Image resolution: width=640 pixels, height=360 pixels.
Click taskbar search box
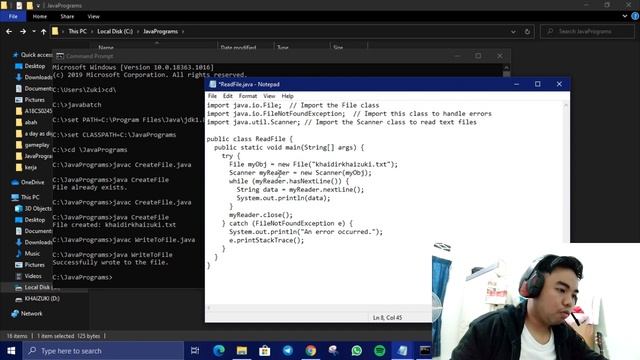tap(103, 351)
